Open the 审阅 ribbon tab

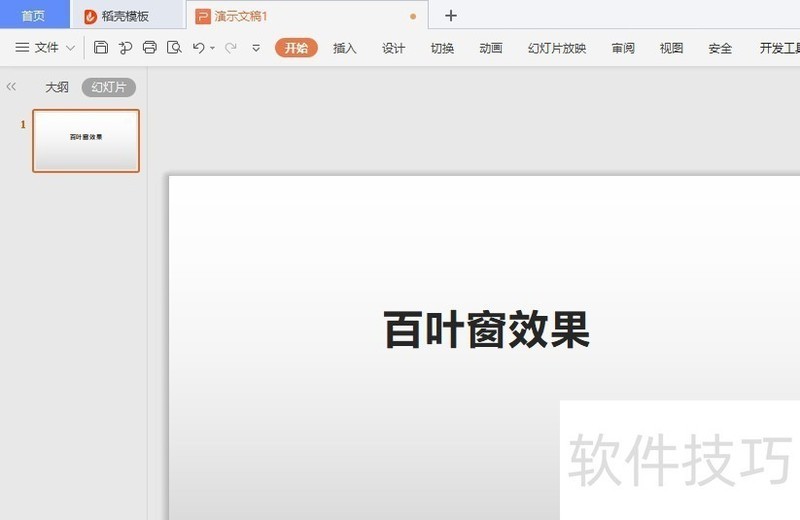point(623,48)
